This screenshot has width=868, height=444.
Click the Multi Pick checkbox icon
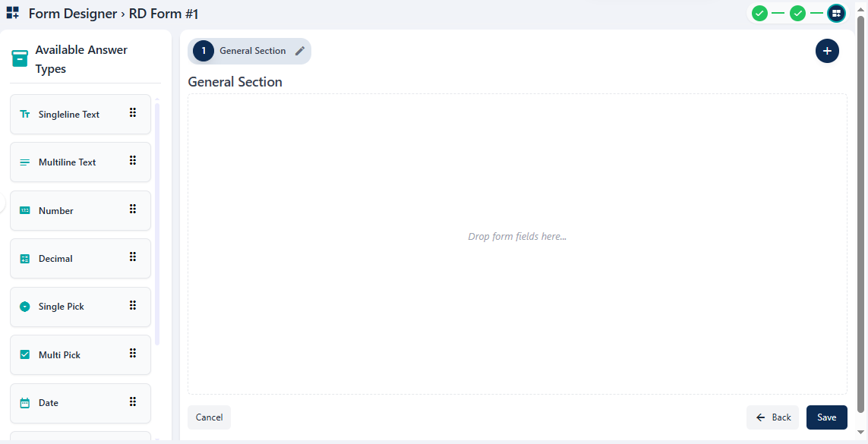click(25, 355)
